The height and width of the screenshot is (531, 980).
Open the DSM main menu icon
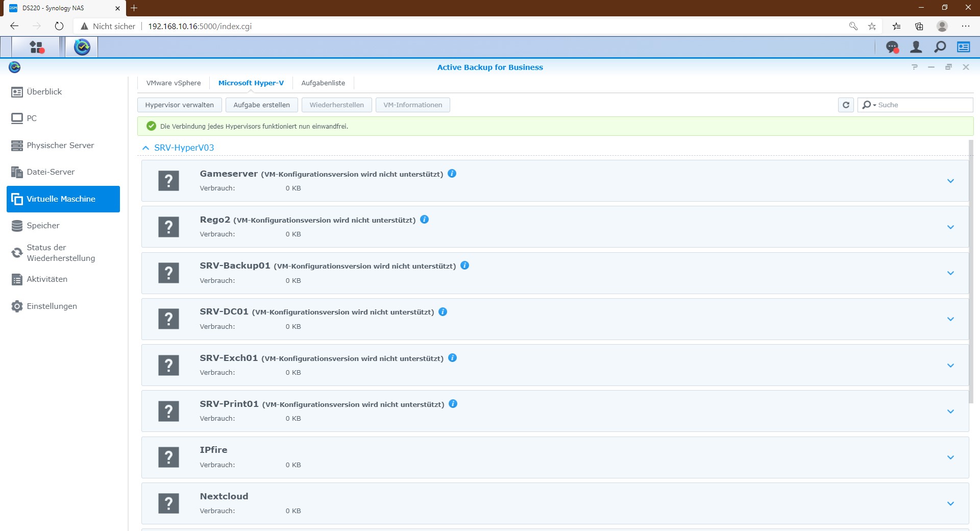point(36,47)
